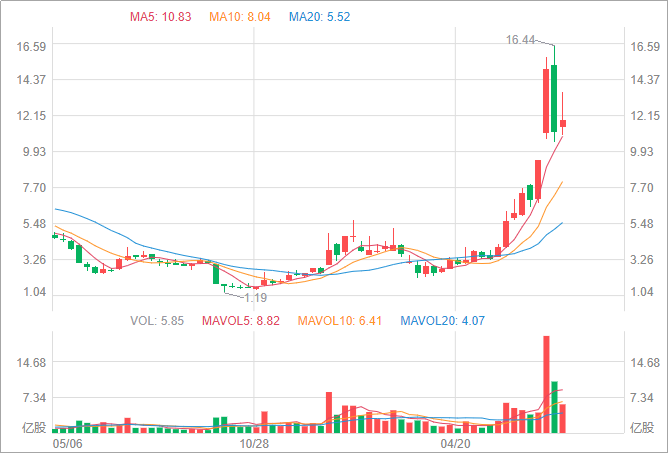Click the left axis 14.37 price label
Image resolution: width=669 pixels, height=453 pixels.
click(x=31, y=79)
